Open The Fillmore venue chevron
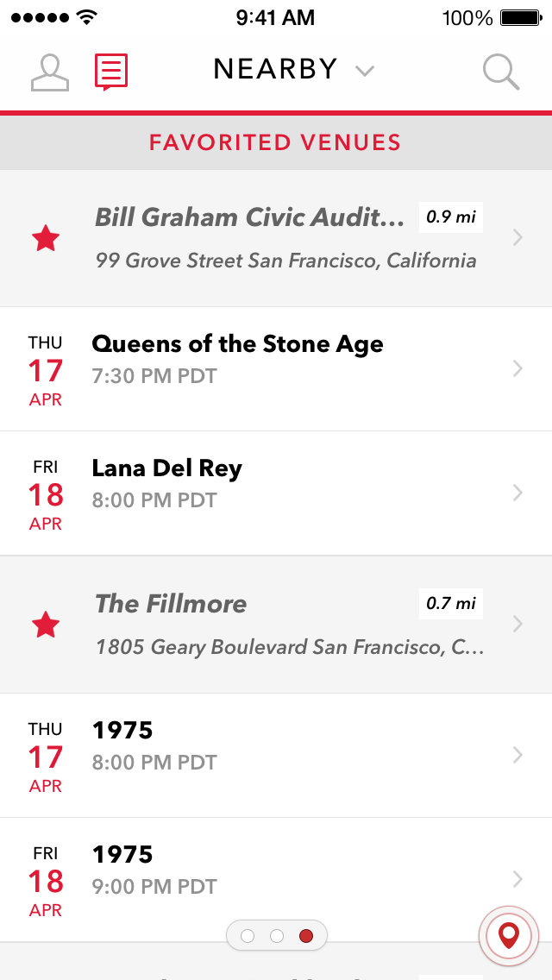The image size is (552, 980). [517, 624]
